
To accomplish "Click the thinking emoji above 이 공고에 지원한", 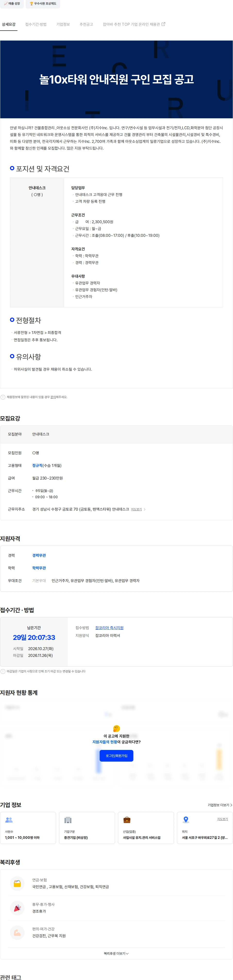I will 117,728.
